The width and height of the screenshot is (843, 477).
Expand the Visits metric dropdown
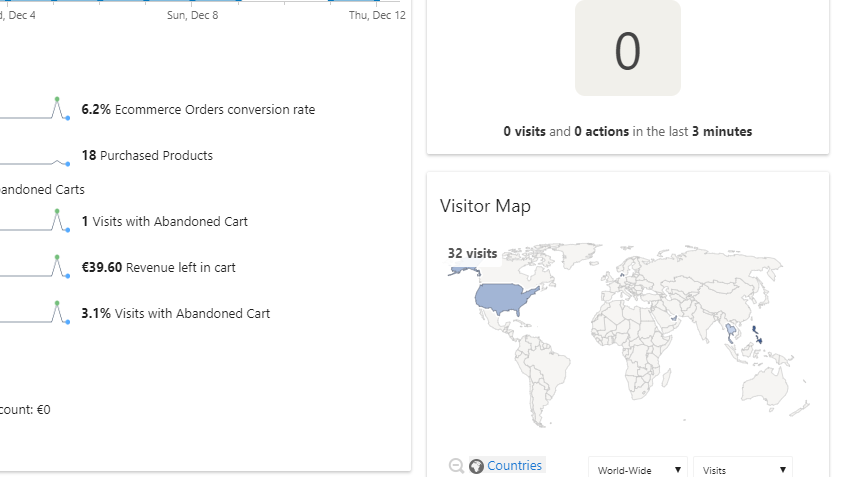pos(742,469)
